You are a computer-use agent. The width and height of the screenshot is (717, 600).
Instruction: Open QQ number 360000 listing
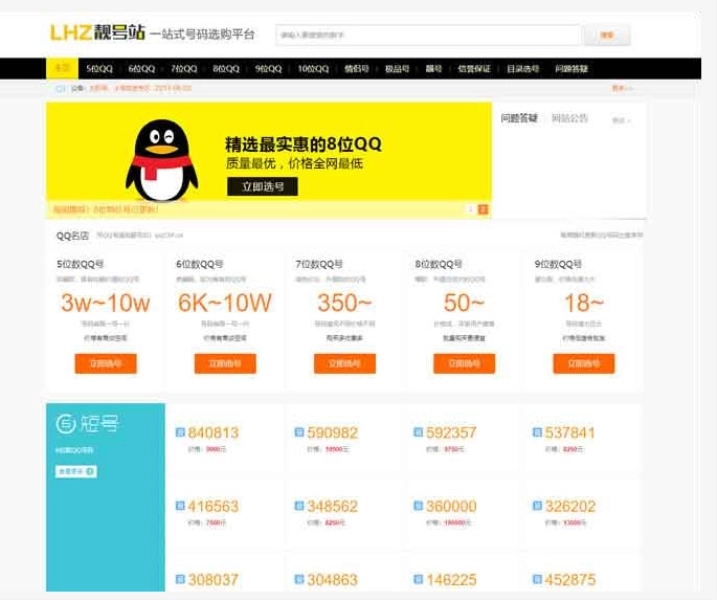click(451, 506)
